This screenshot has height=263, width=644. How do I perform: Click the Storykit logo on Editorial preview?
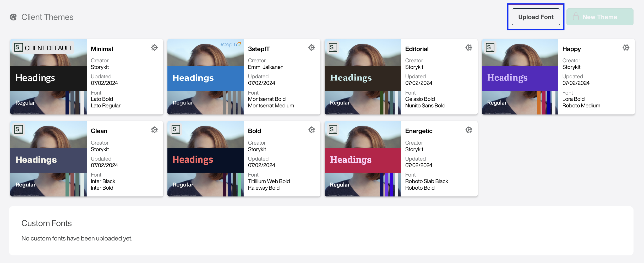tap(333, 48)
